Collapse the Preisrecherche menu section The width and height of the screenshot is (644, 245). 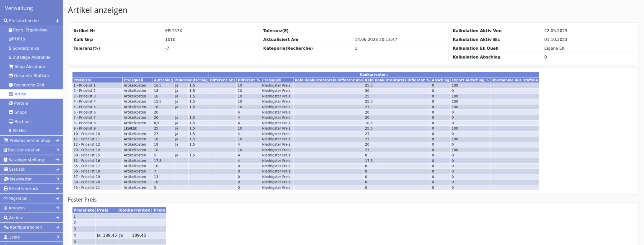click(57, 21)
